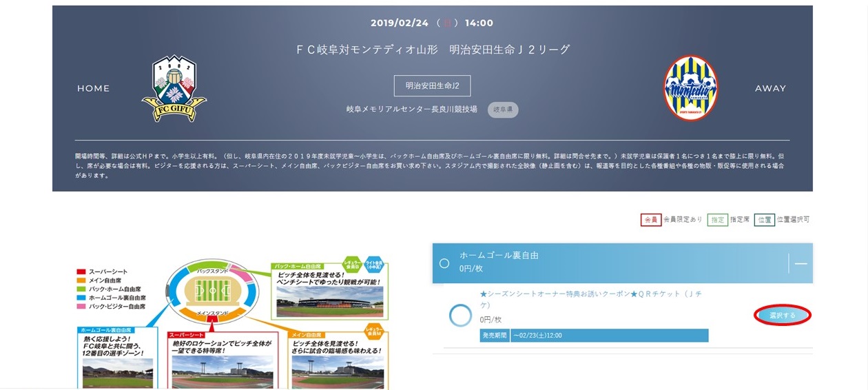Collapse the ホームゴール裏自由 section with minus
868x390 pixels.
click(x=800, y=263)
